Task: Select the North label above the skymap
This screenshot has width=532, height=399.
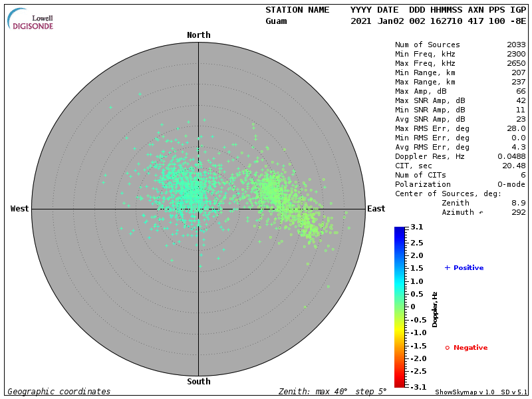Action: pos(198,35)
